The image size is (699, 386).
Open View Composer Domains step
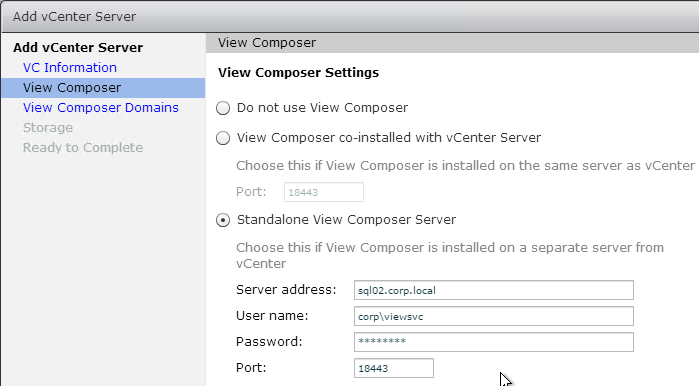tap(101, 107)
